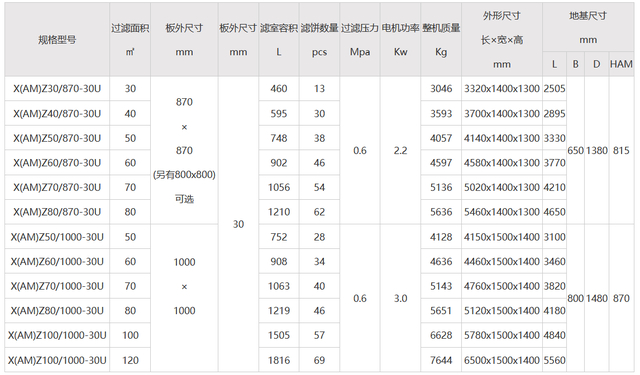Click the 另有800x800 optional size note
The width and height of the screenshot is (640, 375).
tap(184, 175)
